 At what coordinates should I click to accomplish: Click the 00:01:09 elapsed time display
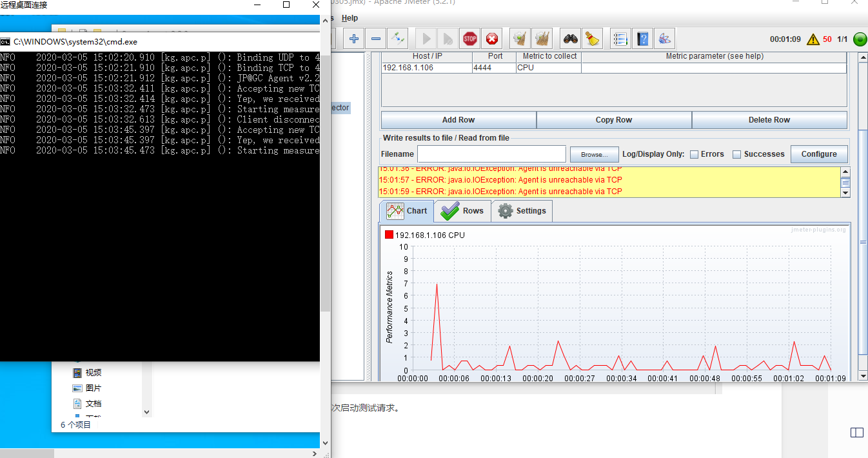(x=785, y=39)
